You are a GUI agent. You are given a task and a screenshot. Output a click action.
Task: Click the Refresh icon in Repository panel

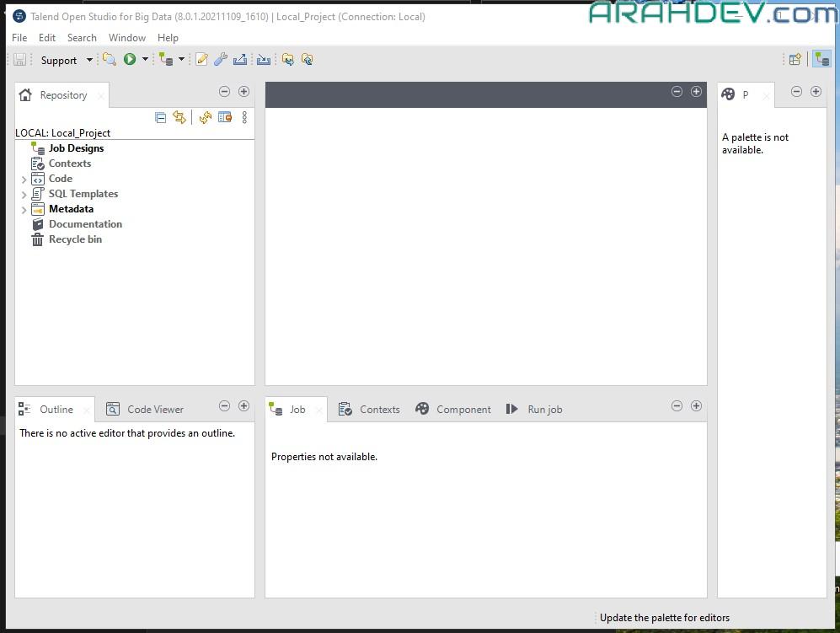click(205, 118)
